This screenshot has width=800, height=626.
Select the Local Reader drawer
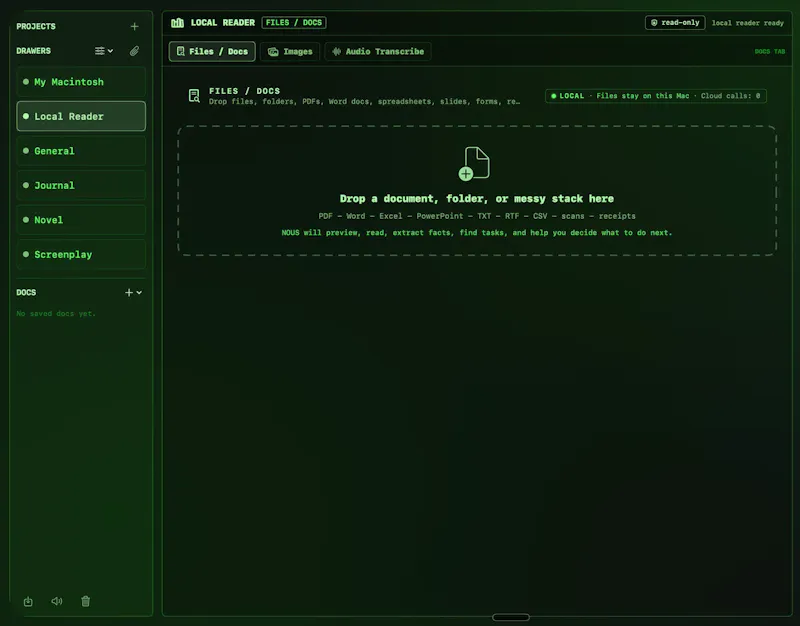point(81,116)
